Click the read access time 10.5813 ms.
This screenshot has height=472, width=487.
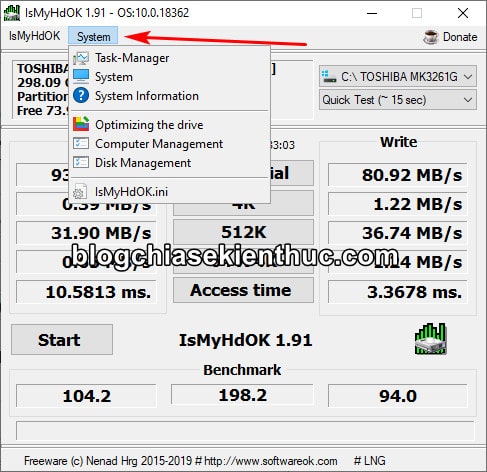coord(86,292)
